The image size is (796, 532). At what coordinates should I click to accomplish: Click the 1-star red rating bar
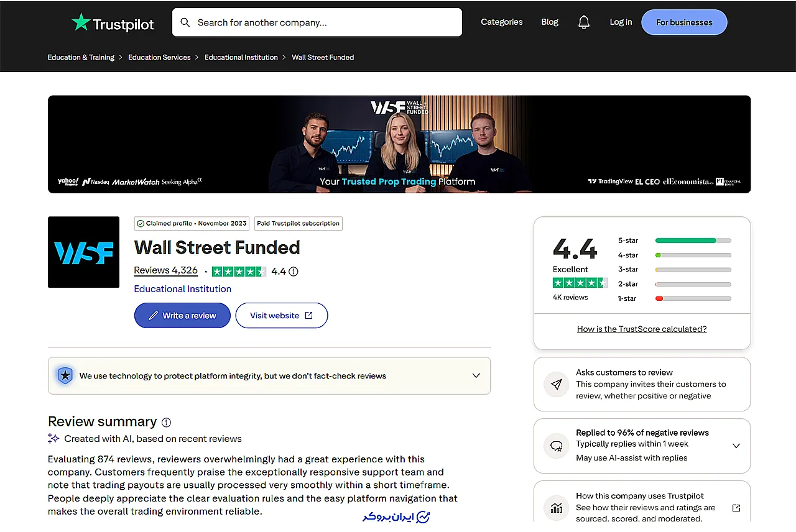pyautogui.click(x=693, y=298)
